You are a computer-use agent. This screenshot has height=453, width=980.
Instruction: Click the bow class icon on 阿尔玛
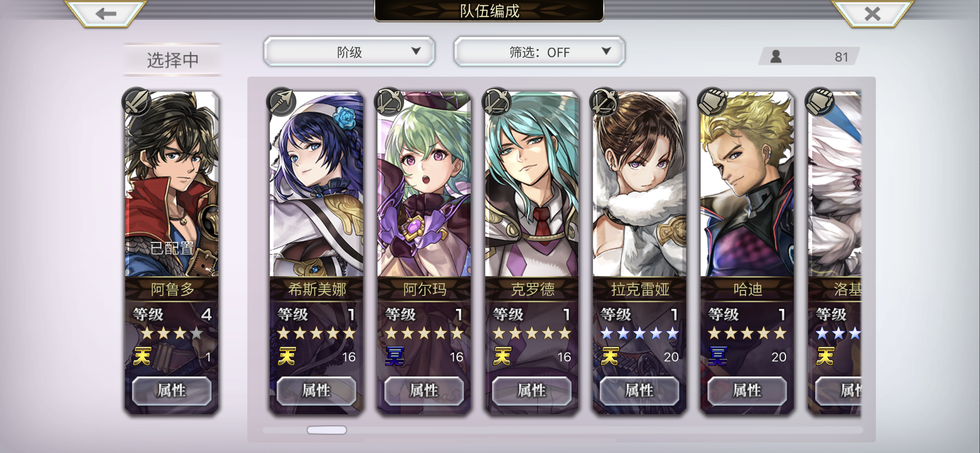389,101
